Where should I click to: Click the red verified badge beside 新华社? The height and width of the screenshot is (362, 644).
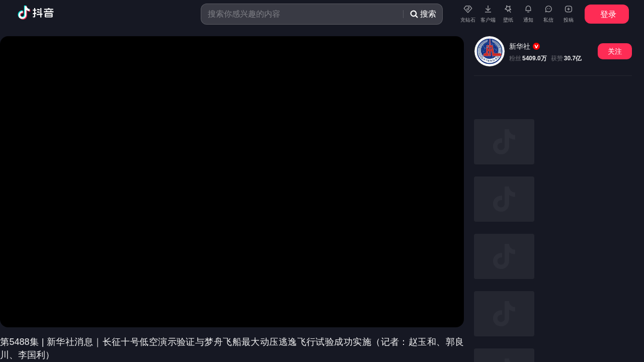point(536,46)
